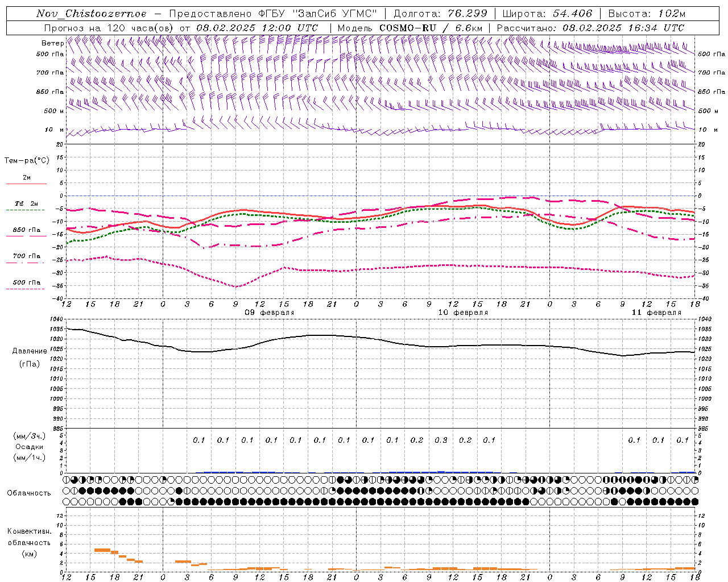Click the 'Осадки' precipitation label

click(29, 447)
